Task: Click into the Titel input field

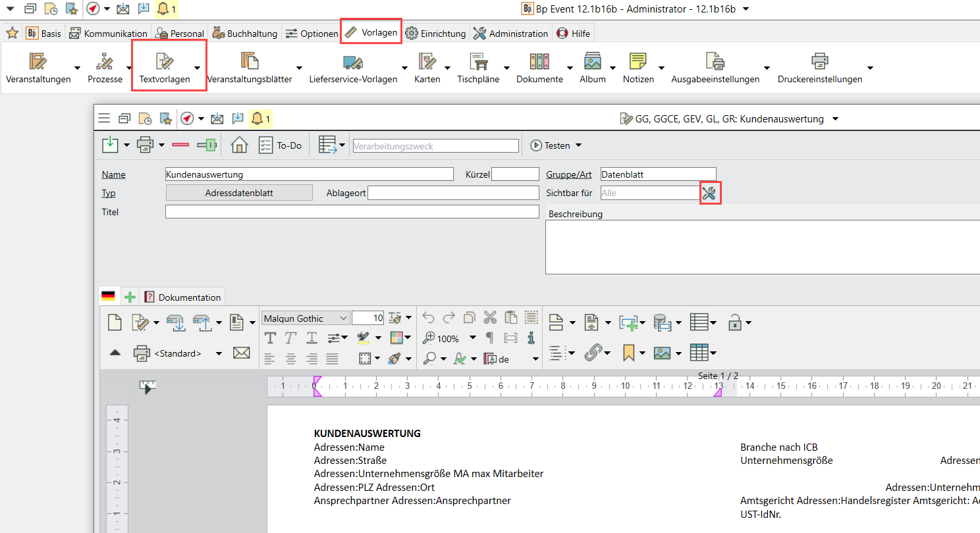Action: 352,212
